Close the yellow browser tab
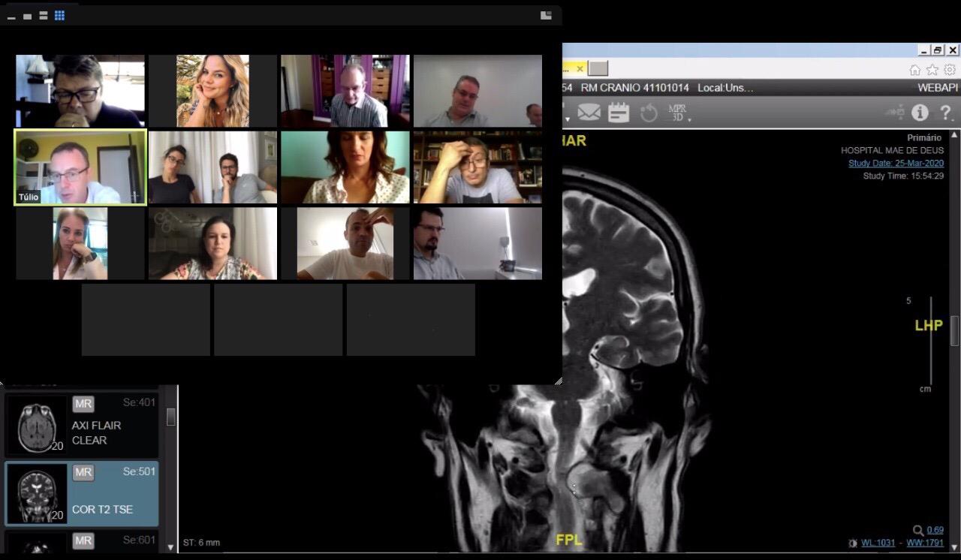The image size is (961, 560). coord(580,68)
